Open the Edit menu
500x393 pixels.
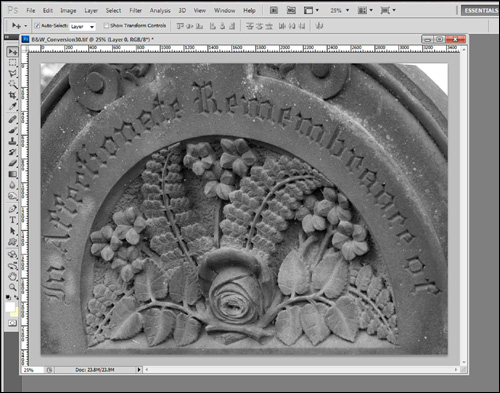click(x=48, y=11)
